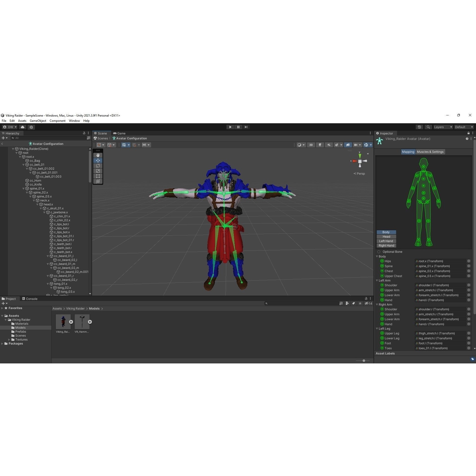Image resolution: width=476 pixels, height=476 pixels.
Task: Select the Scale tool
Action: [98, 171]
